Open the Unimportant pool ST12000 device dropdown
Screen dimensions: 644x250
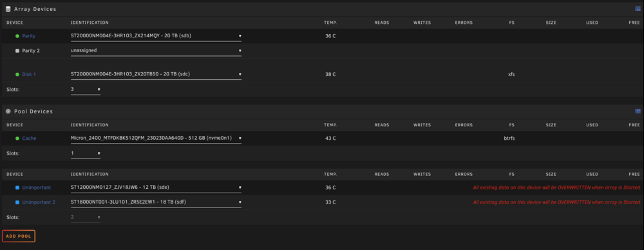pos(156,187)
